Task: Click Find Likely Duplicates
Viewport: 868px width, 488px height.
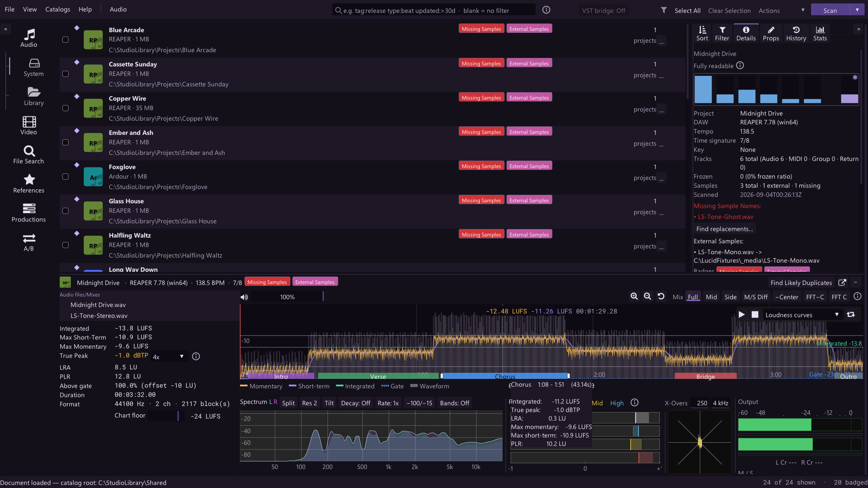Action: [x=801, y=283]
